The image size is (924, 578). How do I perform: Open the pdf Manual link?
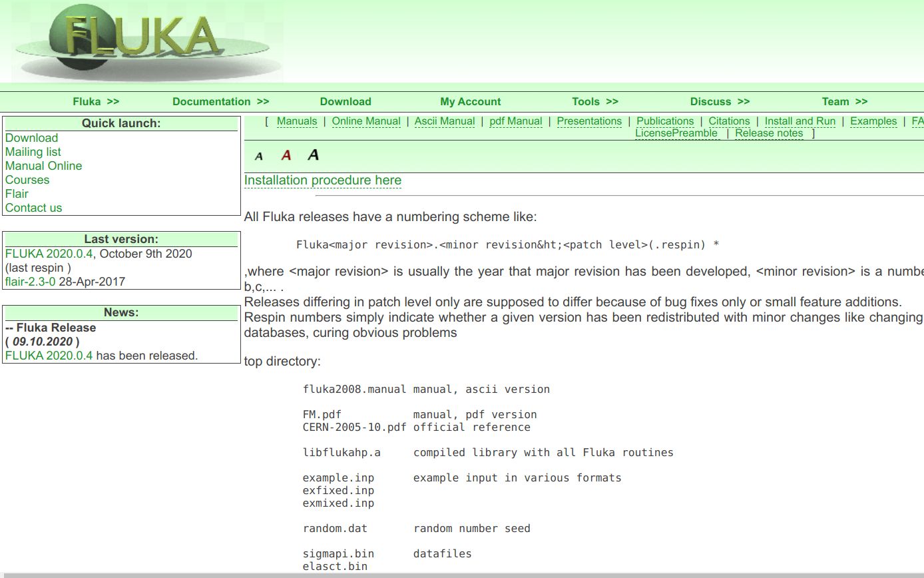point(516,121)
